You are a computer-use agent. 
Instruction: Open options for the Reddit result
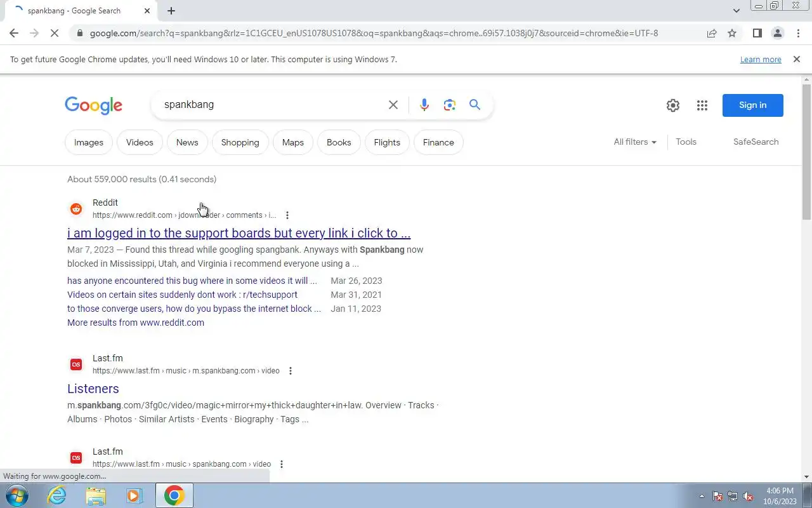(x=287, y=215)
